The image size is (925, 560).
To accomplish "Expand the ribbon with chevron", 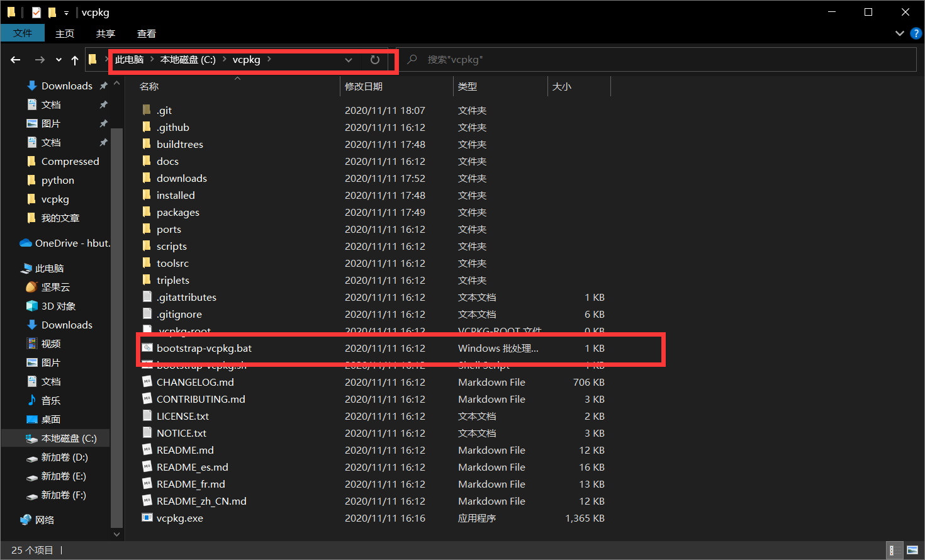I will pos(899,33).
